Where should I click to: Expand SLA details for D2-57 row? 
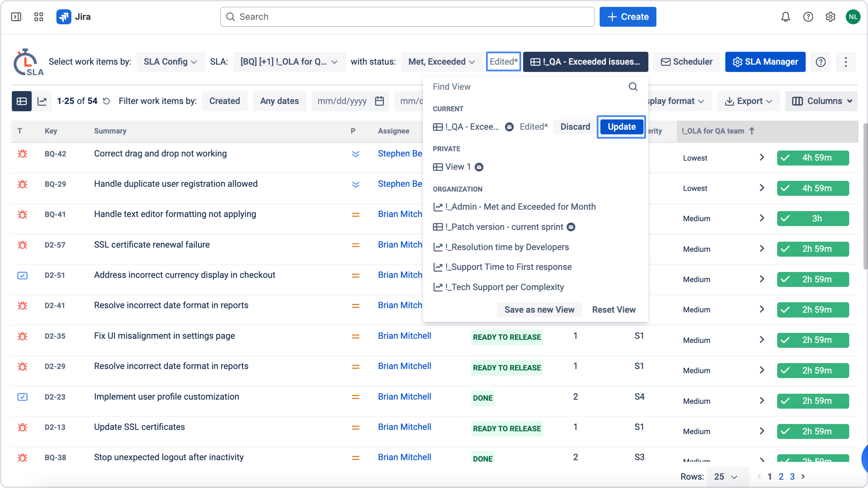click(762, 249)
